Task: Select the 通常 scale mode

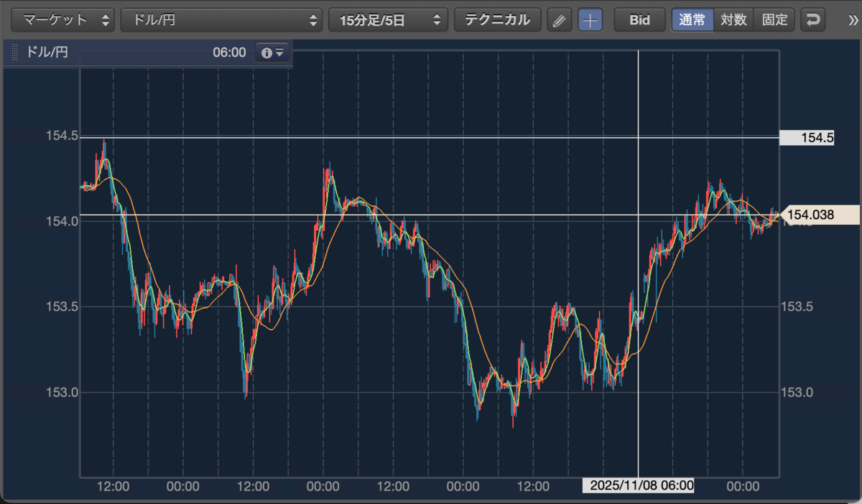Action: [x=693, y=20]
